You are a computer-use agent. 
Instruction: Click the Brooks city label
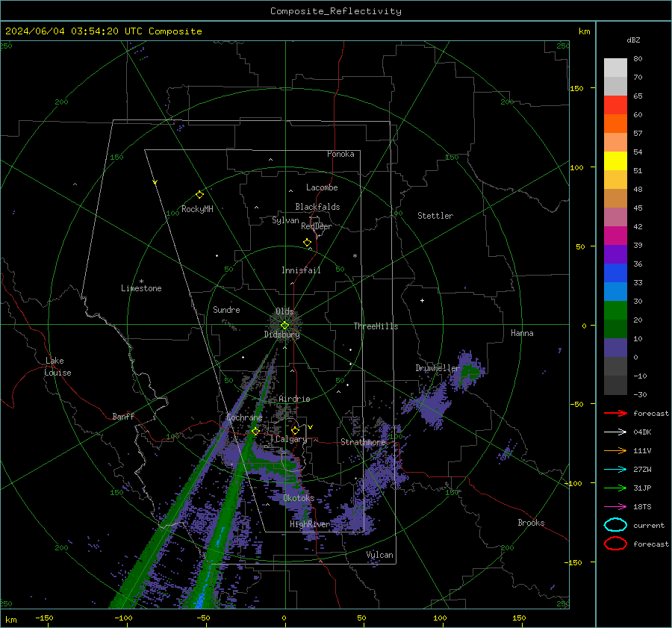coord(531,523)
